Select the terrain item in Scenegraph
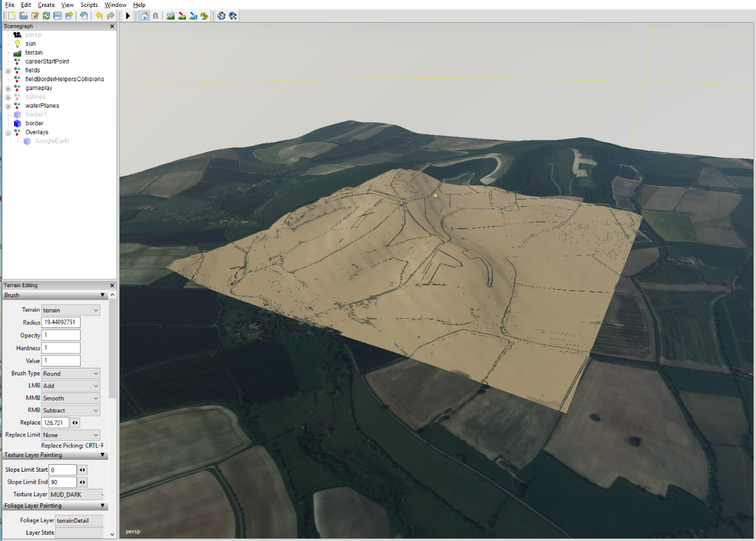The image size is (756, 541). 34,53
